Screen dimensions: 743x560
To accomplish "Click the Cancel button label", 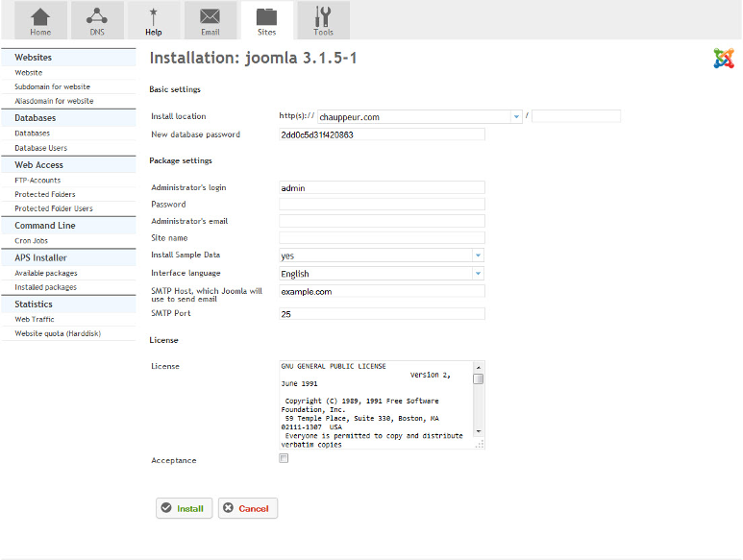I will point(254,508).
